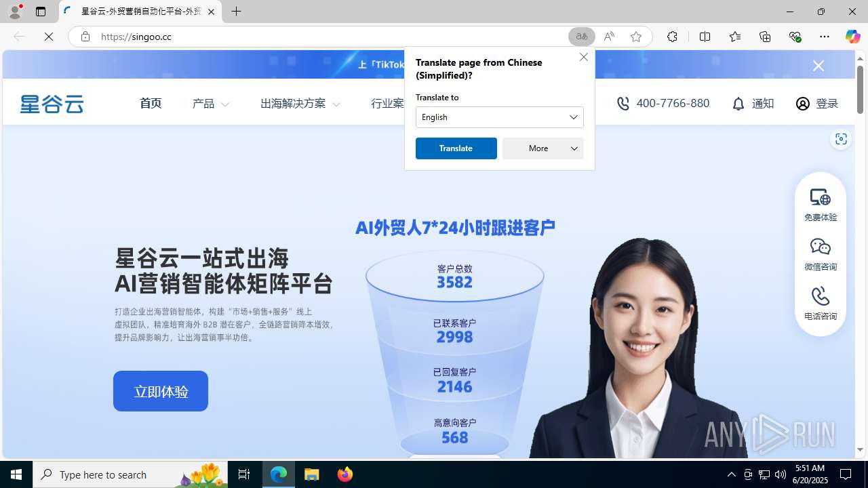Open Task View icon
The image size is (868, 488).
(244, 474)
